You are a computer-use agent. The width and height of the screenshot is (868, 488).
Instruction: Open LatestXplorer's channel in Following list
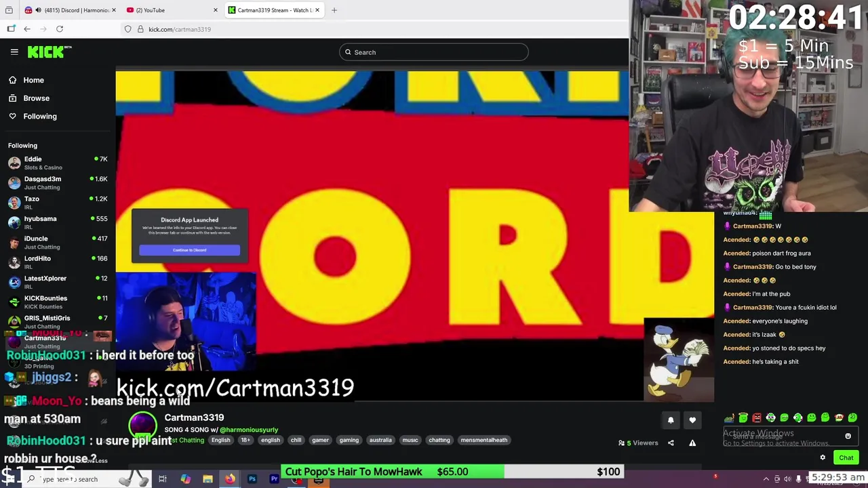(58, 282)
